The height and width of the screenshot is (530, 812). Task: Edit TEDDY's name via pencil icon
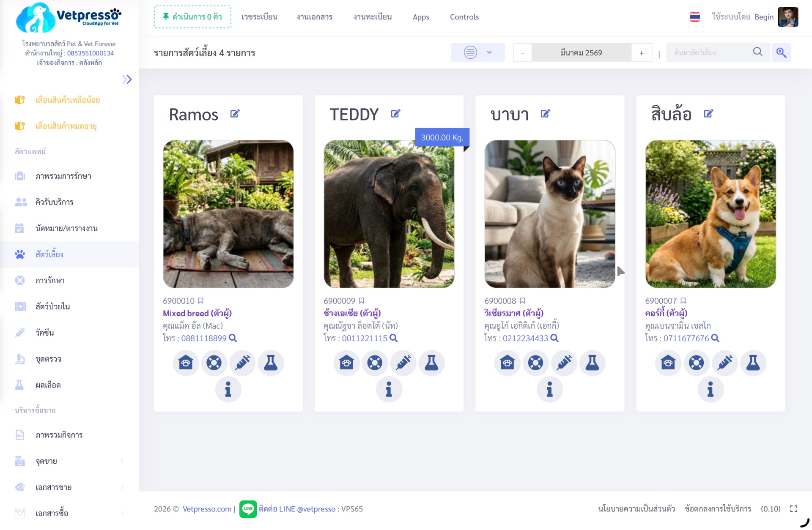click(x=395, y=113)
